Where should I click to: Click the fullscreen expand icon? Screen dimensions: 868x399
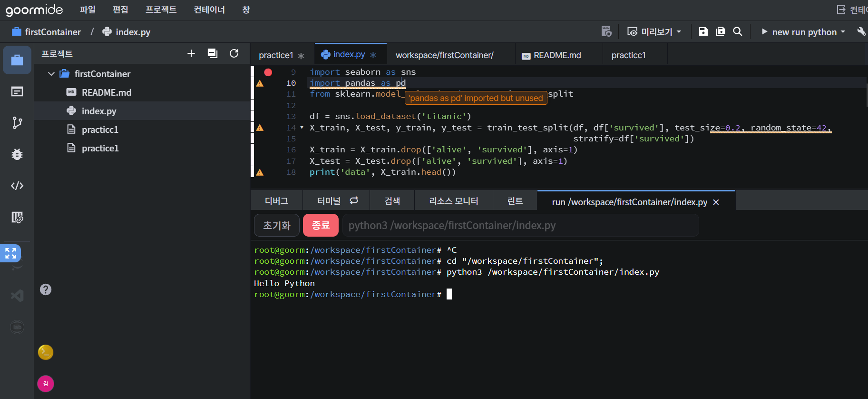[10, 253]
